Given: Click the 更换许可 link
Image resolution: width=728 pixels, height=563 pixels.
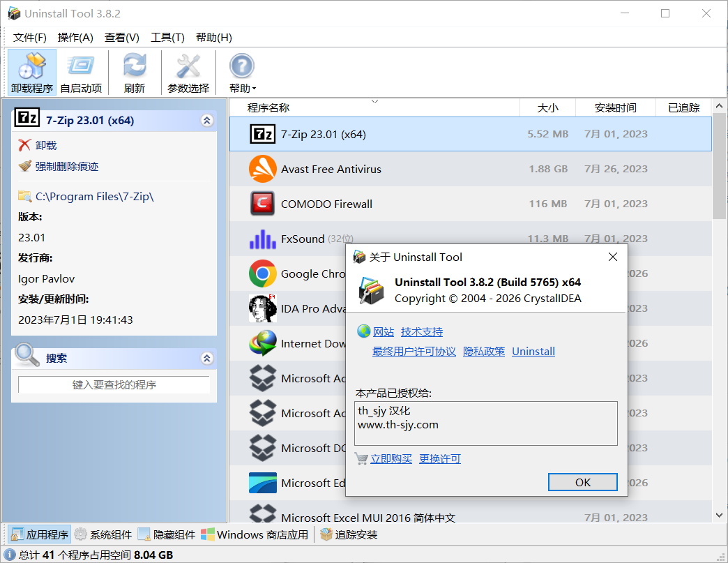Looking at the screenshot, I should 440,458.
